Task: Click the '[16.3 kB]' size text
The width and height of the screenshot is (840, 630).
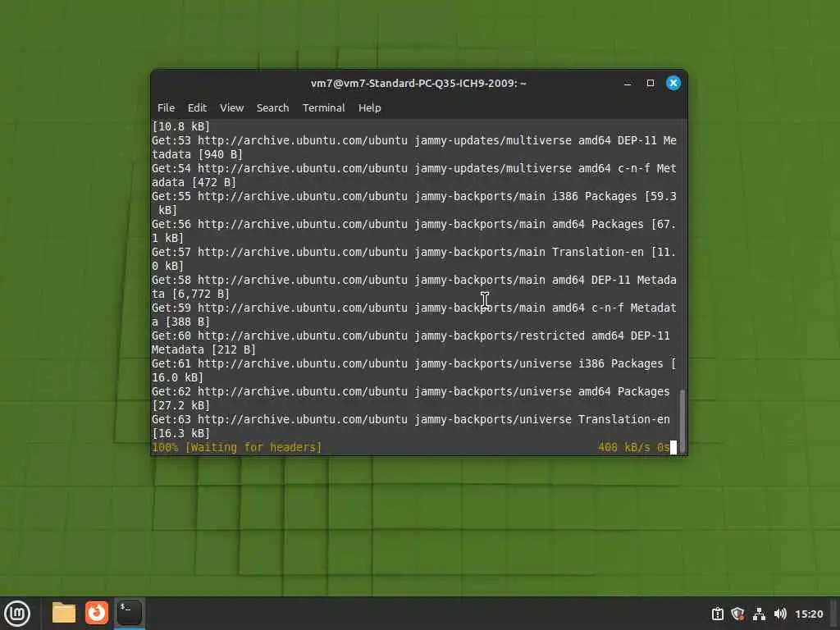Action: pyautogui.click(x=180, y=433)
